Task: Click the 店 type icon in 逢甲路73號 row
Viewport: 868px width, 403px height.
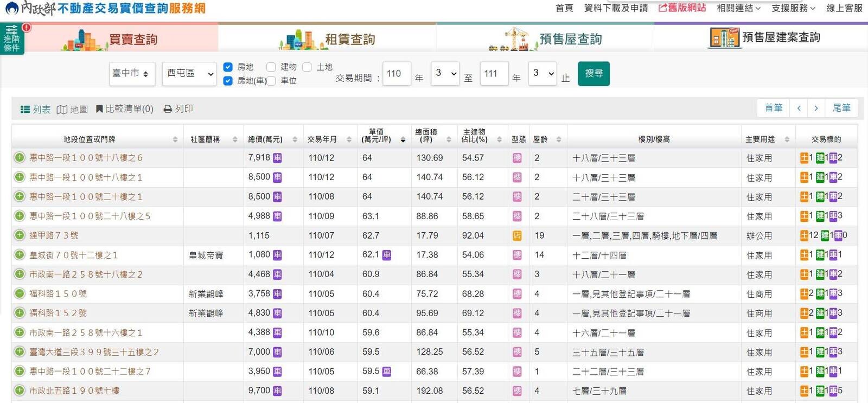Action: coord(517,235)
